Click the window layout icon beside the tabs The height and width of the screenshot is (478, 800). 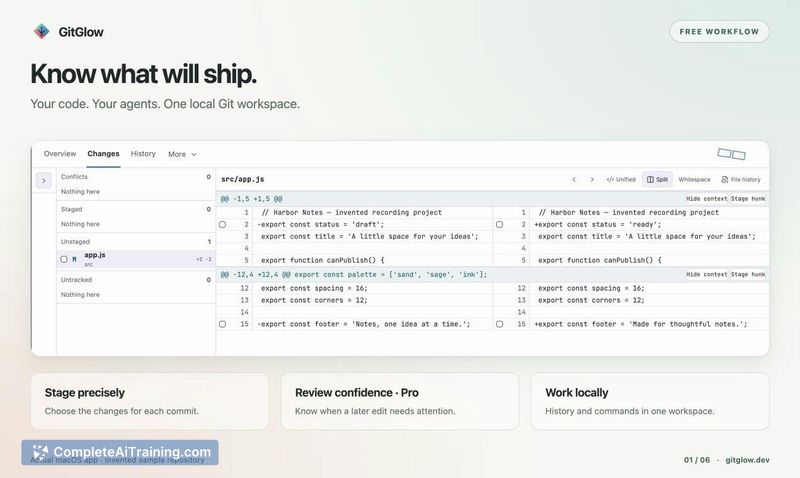tap(731, 154)
